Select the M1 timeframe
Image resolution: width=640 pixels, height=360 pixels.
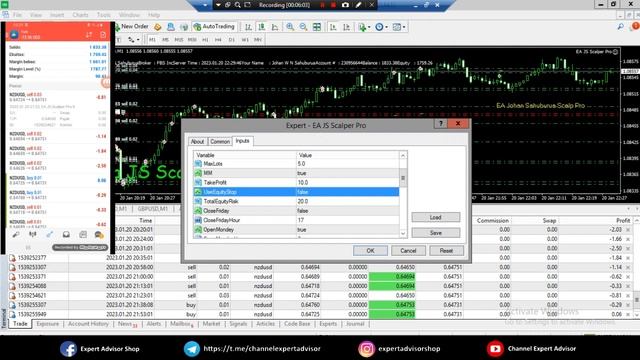pos(152,40)
